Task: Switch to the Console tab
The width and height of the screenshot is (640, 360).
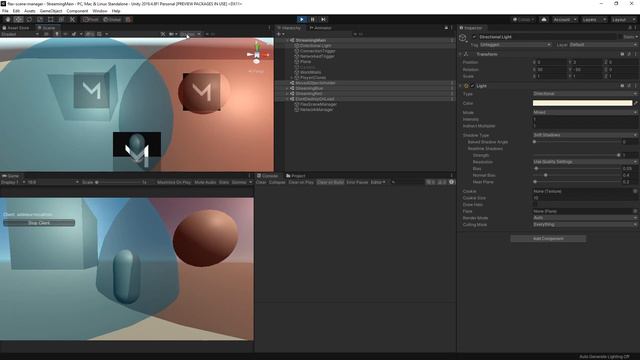Action: pyautogui.click(x=268, y=176)
